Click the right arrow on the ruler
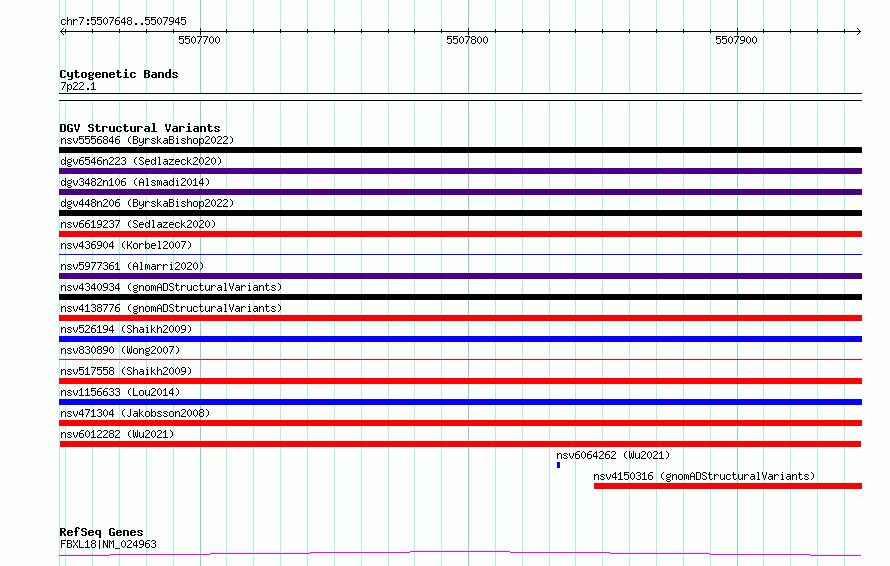Viewport: 890px width, 566px height. click(858, 31)
